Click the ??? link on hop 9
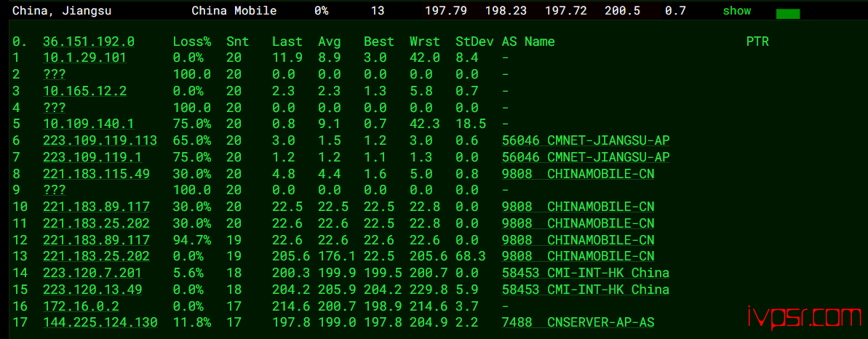The image size is (868, 339). (55, 190)
